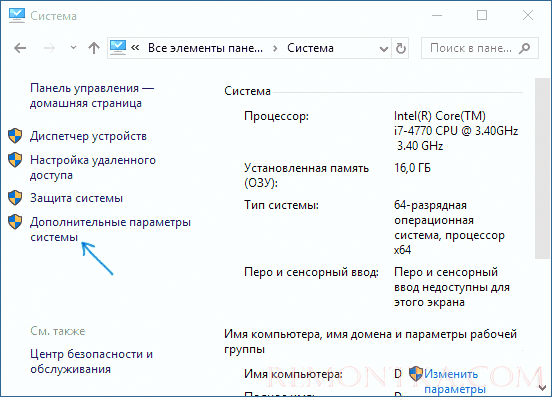Open 'Панель управления — домашняя страница'
Image resolution: width=552 pixels, height=397 pixels.
(x=92, y=95)
